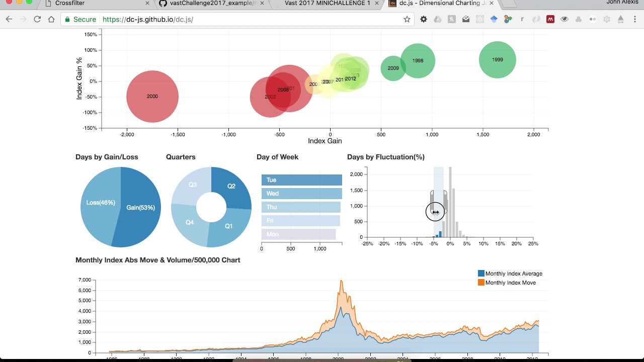Open the browser home page icon
Screen dimensions: 644x362
[51, 19]
